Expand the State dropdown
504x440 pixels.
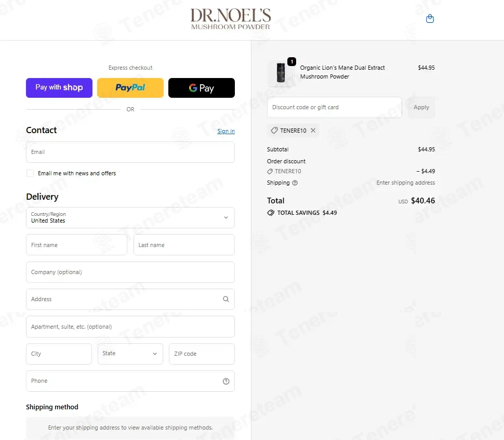coord(130,354)
